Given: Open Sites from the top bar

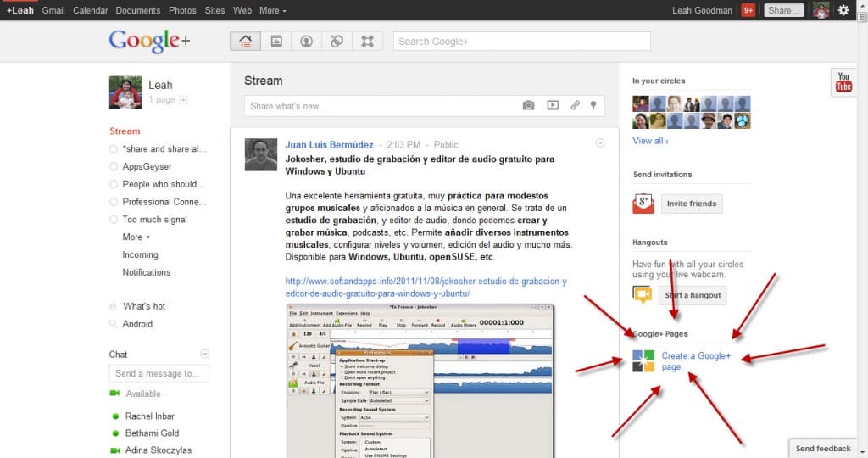Looking at the screenshot, I should point(214,10).
